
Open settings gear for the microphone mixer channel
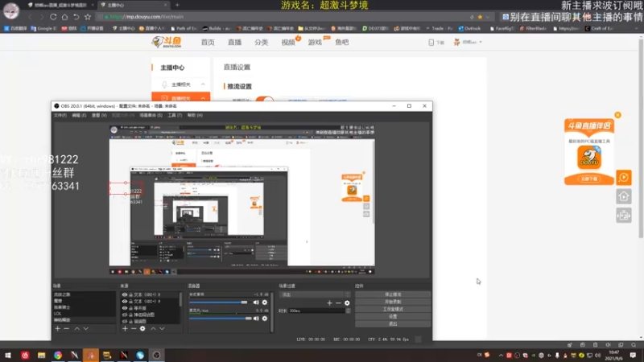pos(265,319)
